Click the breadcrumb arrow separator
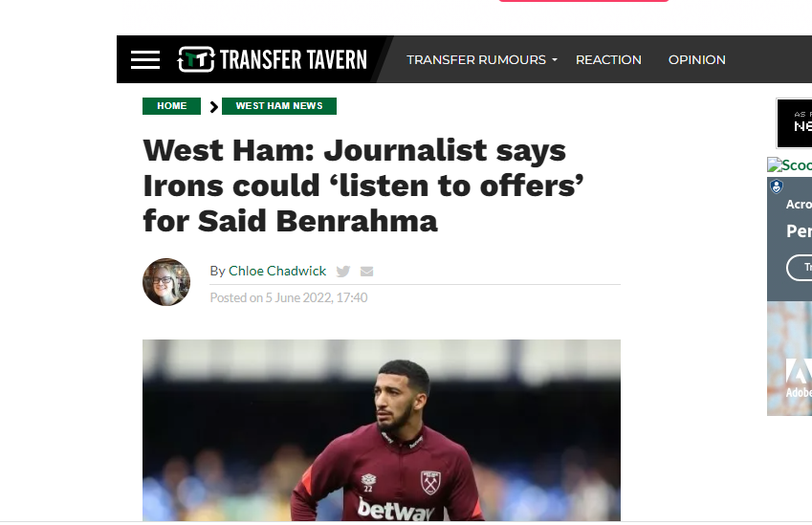 point(213,106)
